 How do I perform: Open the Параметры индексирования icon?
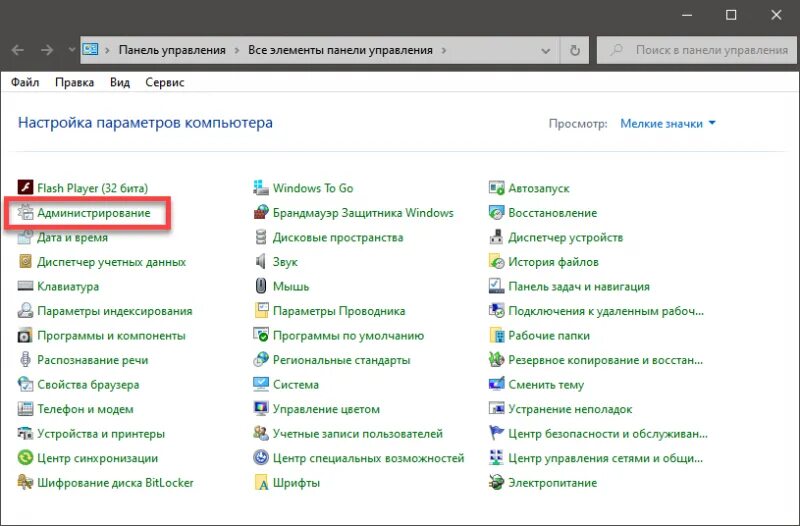25,310
